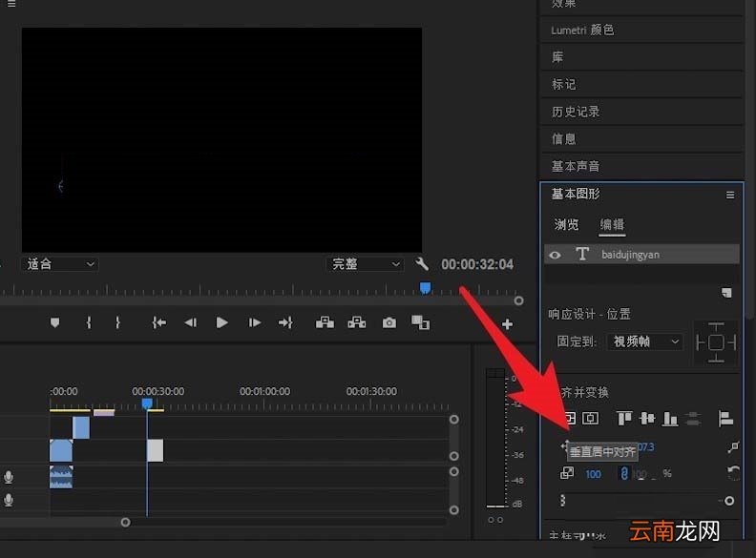Export a frame with camera icon

pyautogui.click(x=389, y=322)
